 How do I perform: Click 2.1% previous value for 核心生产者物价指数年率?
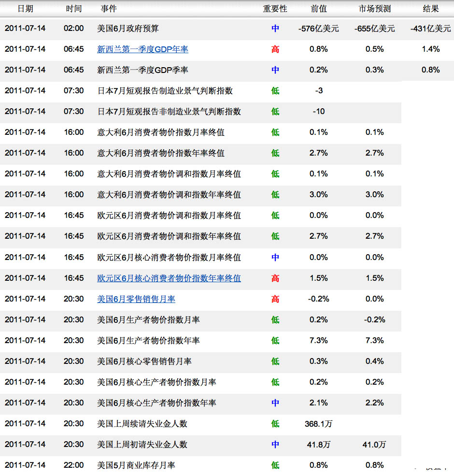pyautogui.click(x=319, y=403)
